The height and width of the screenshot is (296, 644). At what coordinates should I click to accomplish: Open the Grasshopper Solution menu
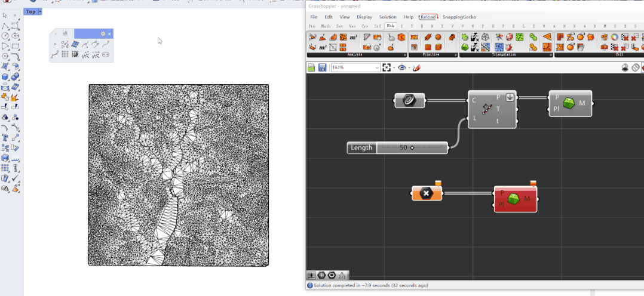pos(388,17)
